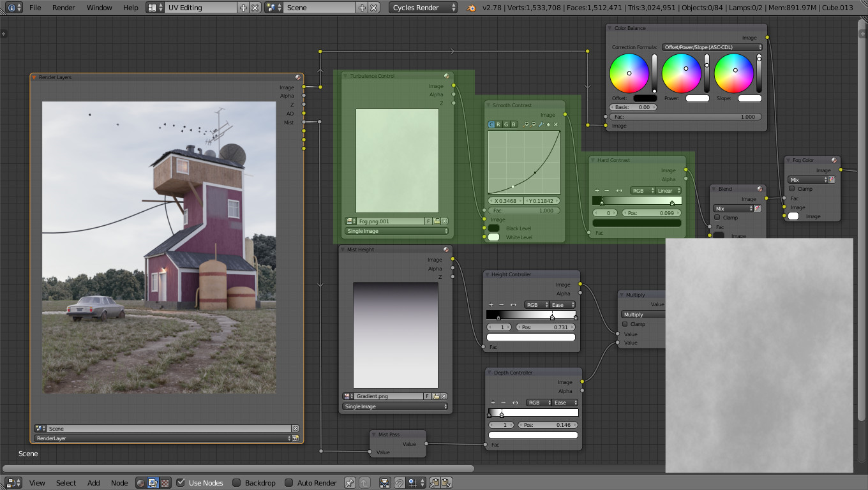The width and height of the screenshot is (868, 490).
Task: Open the Render menu
Action: [63, 8]
